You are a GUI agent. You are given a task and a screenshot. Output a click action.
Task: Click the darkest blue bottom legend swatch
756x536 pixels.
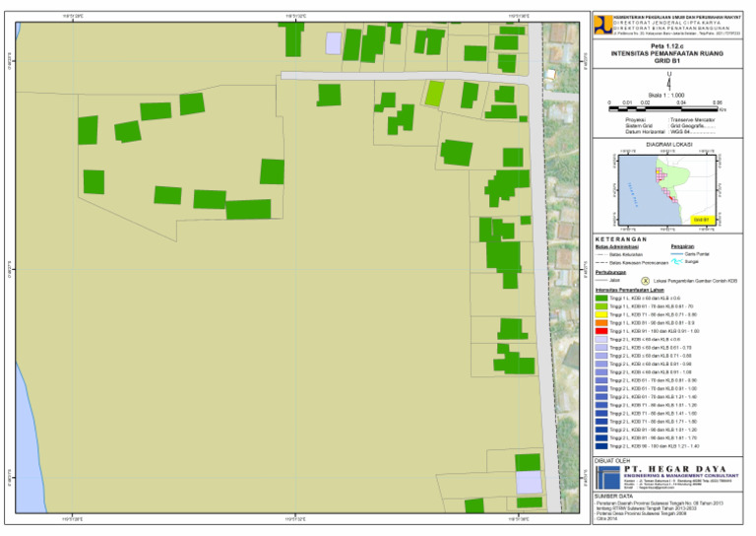point(601,446)
